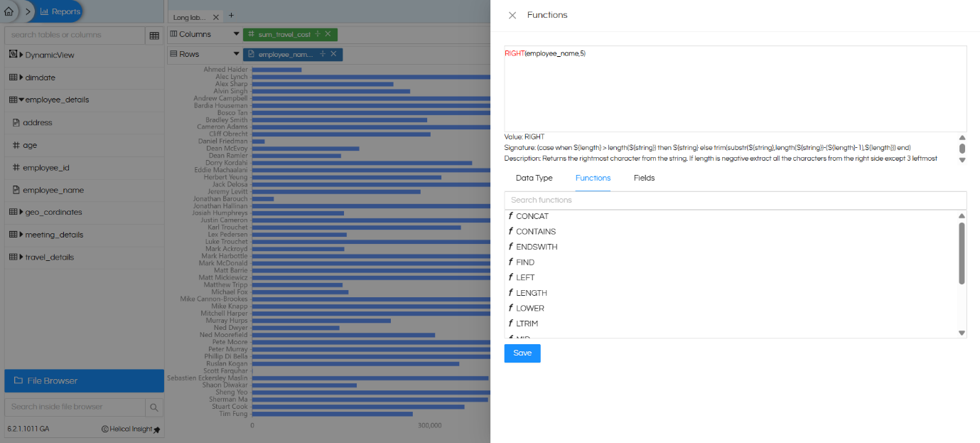This screenshot has width=980, height=443.
Task: Click the Columns shelf icon
Action: point(173,34)
